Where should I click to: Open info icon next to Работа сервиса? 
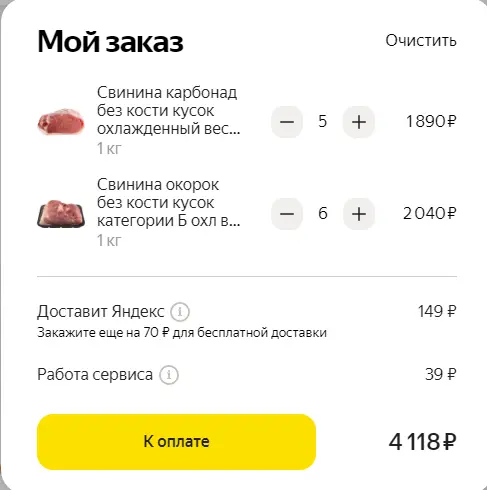tap(169, 375)
